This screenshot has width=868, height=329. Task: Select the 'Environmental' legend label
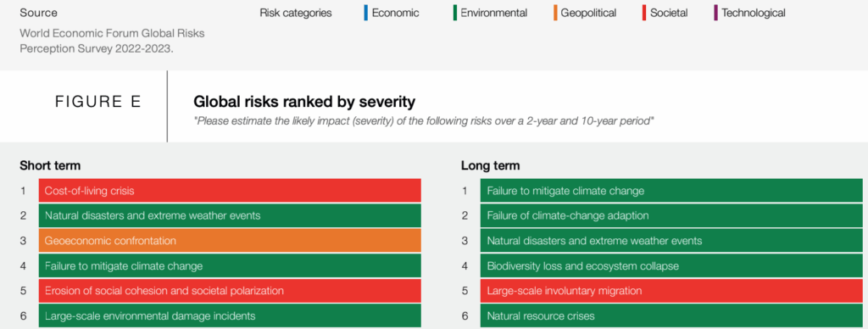click(x=493, y=13)
